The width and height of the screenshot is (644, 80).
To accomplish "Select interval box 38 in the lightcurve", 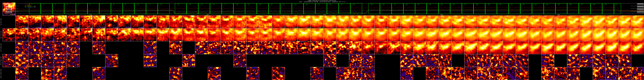I will [x=480, y=9].
